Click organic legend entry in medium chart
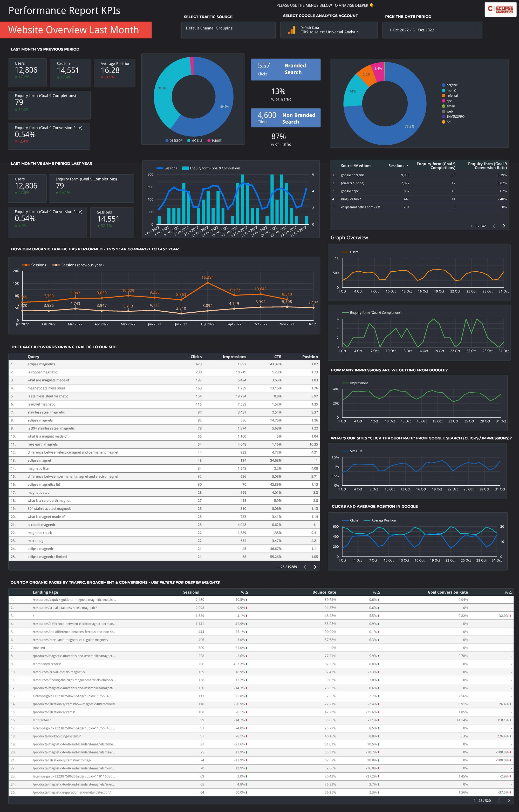 pos(449,85)
